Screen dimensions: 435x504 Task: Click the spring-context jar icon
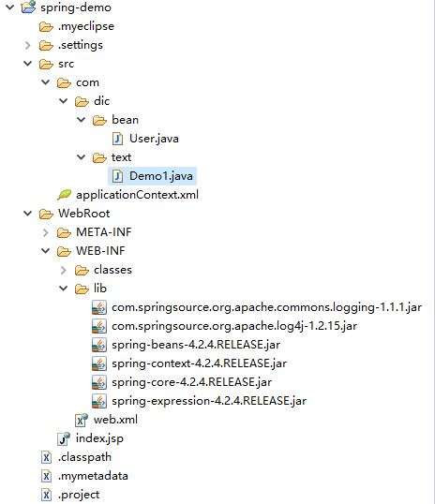99,363
